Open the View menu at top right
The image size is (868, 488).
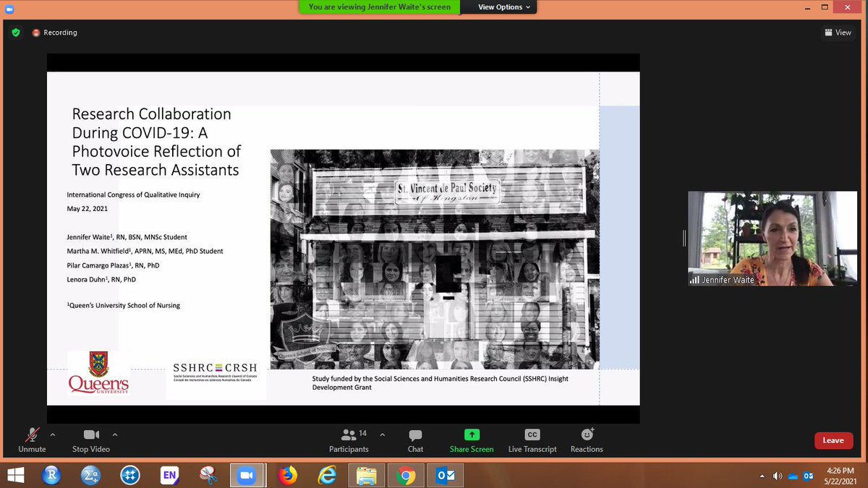(838, 32)
